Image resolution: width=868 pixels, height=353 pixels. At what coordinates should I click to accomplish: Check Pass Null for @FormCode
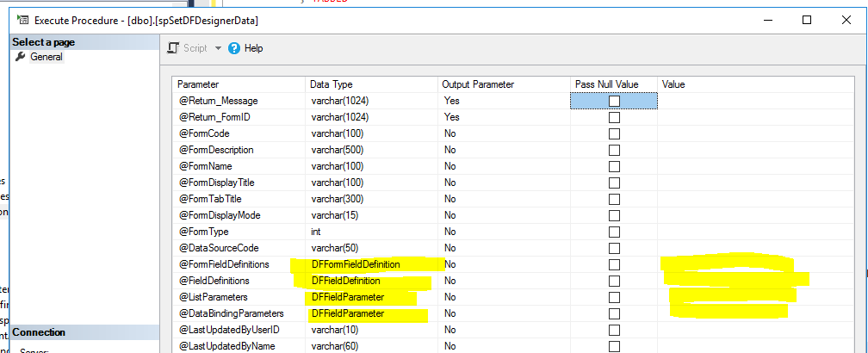point(614,133)
